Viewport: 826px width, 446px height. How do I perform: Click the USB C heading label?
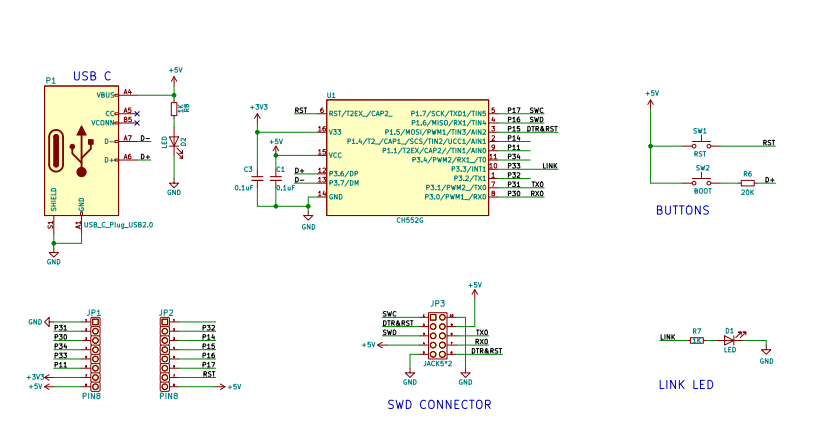pyautogui.click(x=92, y=76)
